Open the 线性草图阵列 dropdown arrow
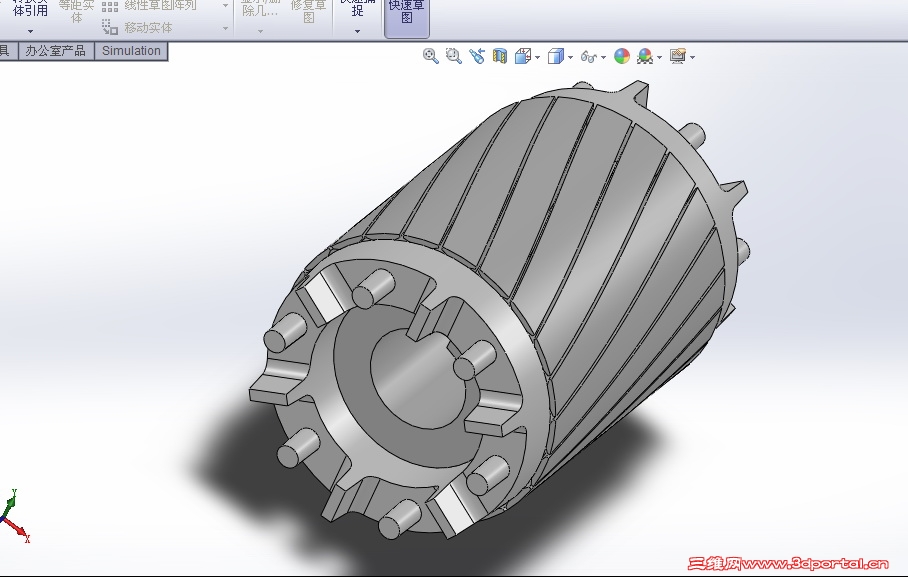Image resolution: width=908 pixels, height=577 pixels. point(225,6)
